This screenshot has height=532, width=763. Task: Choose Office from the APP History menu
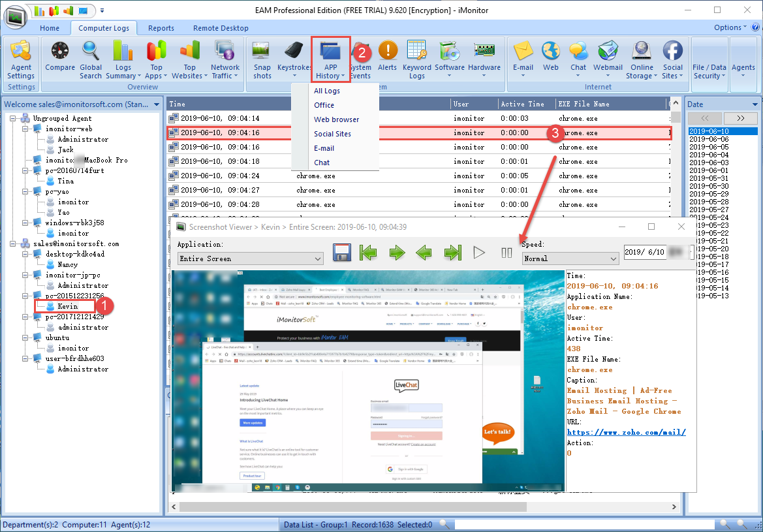pos(324,105)
